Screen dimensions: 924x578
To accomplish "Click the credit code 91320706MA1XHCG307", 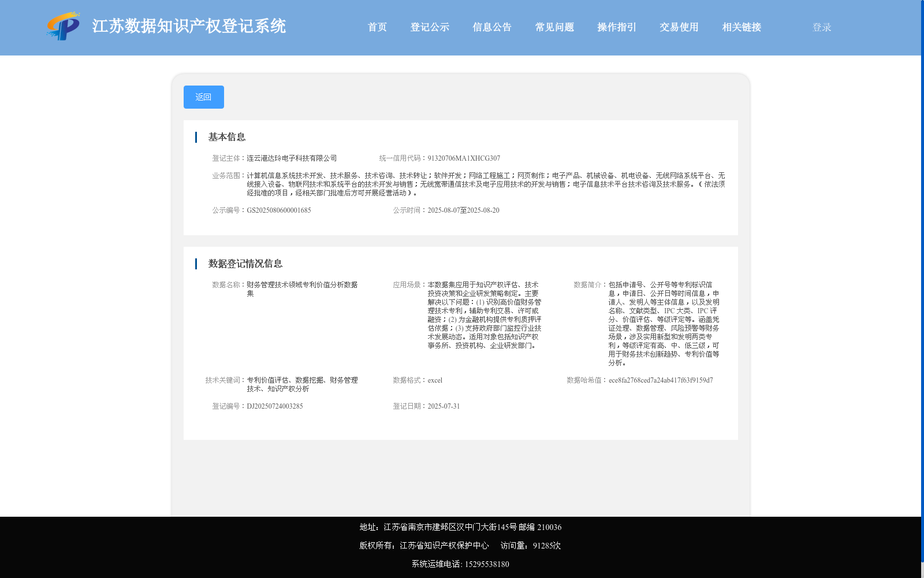I will point(464,158).
